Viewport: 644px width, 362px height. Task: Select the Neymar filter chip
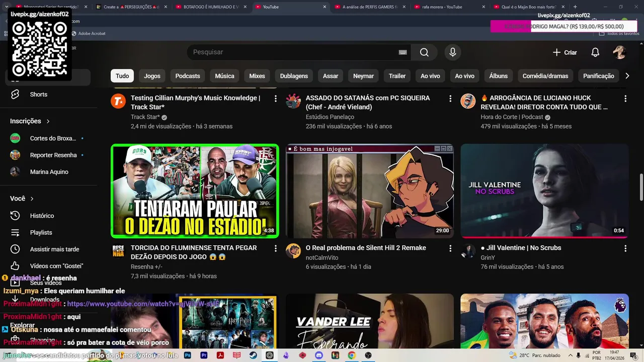pos(363,76)
